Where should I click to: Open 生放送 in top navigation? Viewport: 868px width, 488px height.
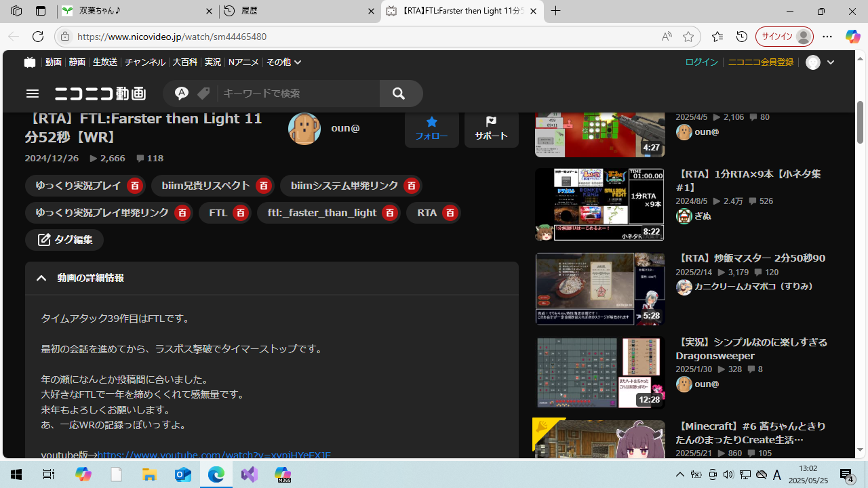click(x=105, y=62)
